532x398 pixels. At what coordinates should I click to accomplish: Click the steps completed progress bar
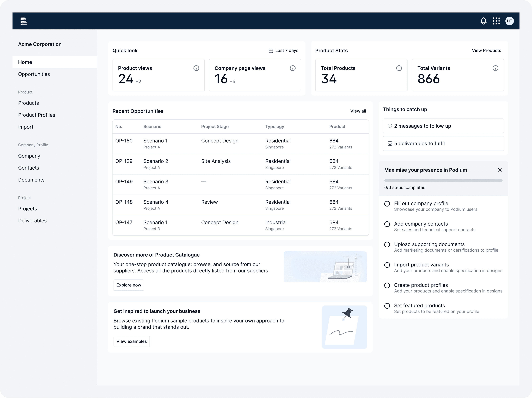[x=443, y=180]
